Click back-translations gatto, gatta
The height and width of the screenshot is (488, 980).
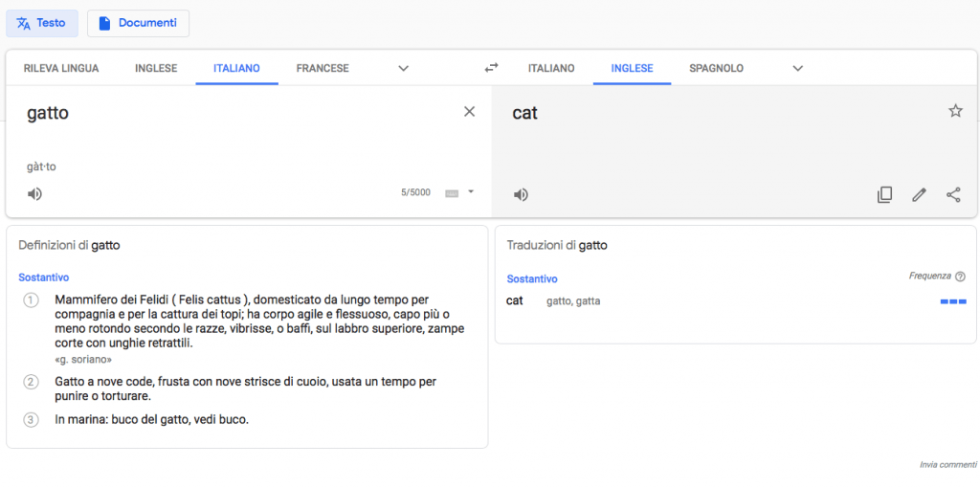(573, 301)
